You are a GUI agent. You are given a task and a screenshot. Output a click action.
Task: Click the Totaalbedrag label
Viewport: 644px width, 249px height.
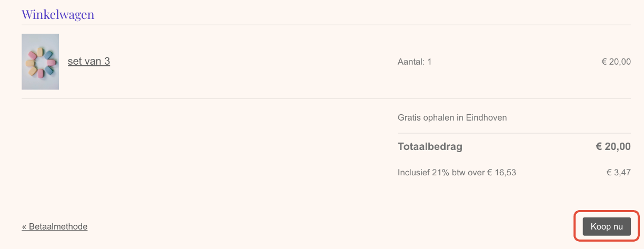coord(430,146)
